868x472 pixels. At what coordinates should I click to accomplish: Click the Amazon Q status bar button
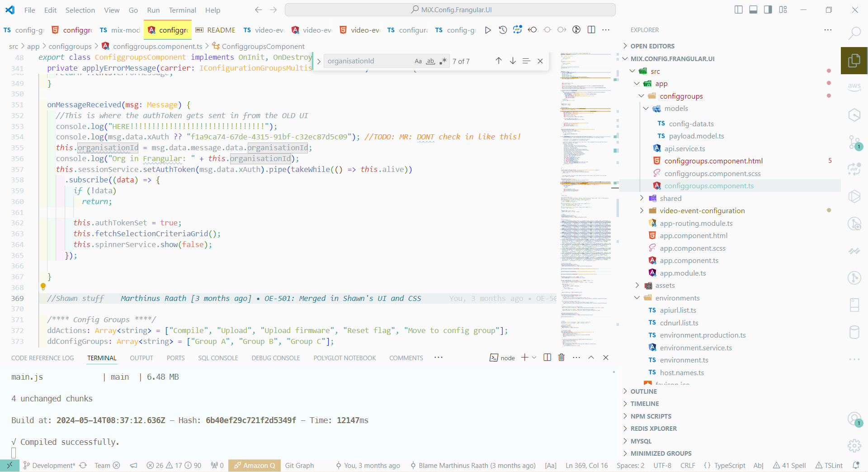[x=255, y=465]
